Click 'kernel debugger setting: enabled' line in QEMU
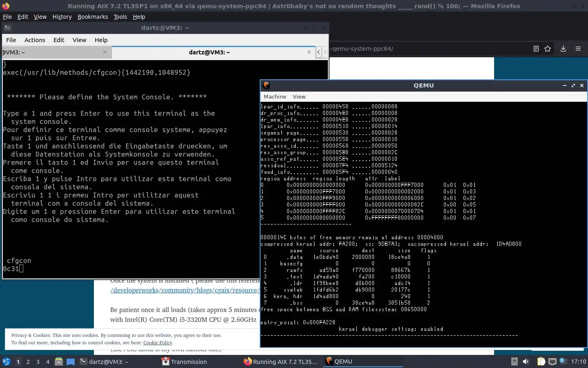 [391, 329]
